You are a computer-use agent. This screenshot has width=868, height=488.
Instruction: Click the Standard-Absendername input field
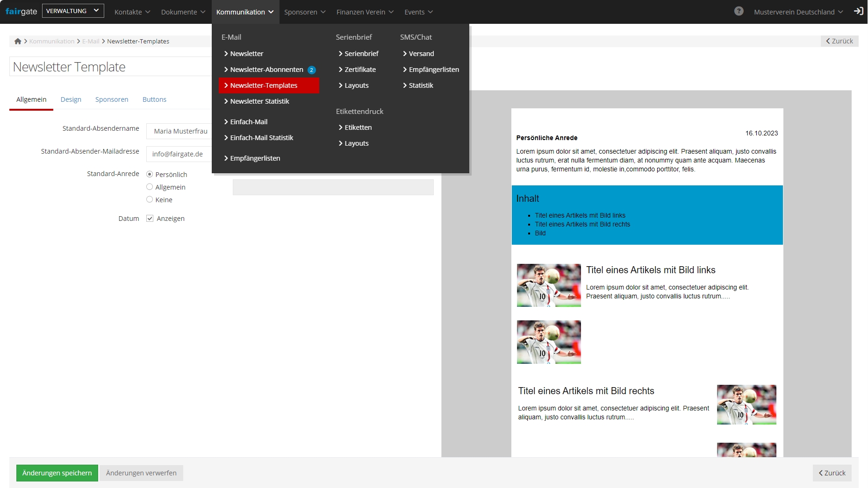click(x=179, y=131)
